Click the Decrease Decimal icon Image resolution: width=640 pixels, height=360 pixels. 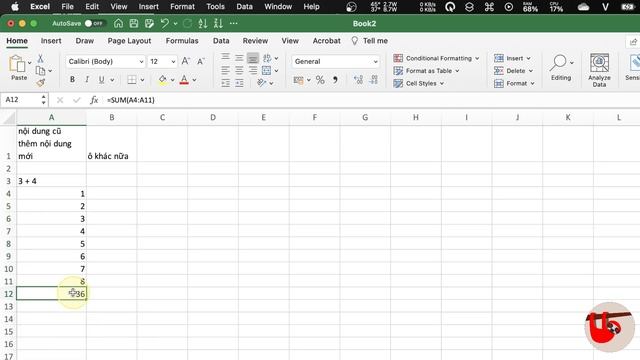(374, 80)
